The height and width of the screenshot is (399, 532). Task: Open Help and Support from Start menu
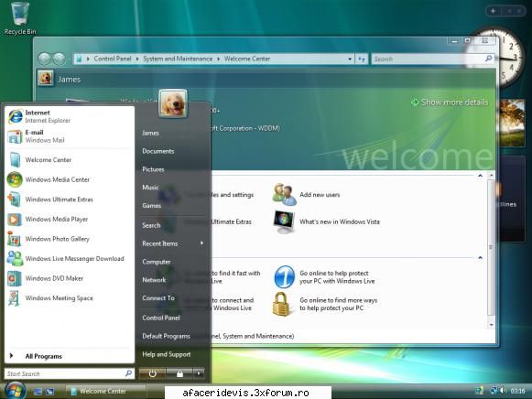167,354
